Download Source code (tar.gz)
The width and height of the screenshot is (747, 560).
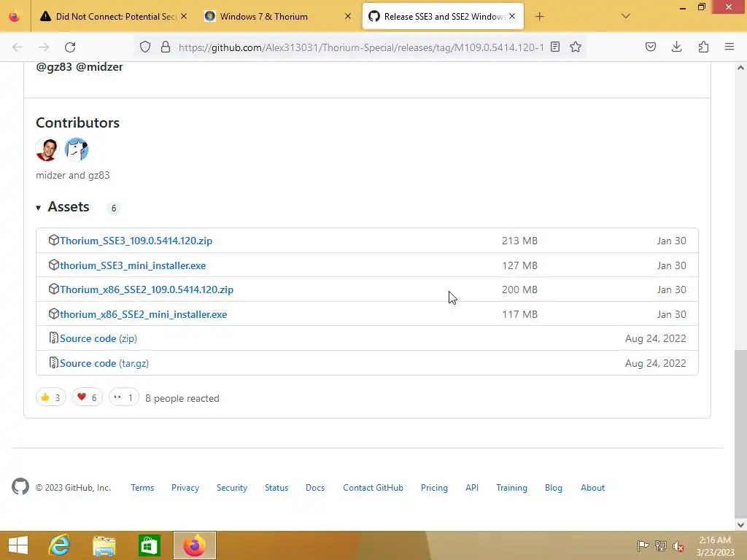point(104,363)
